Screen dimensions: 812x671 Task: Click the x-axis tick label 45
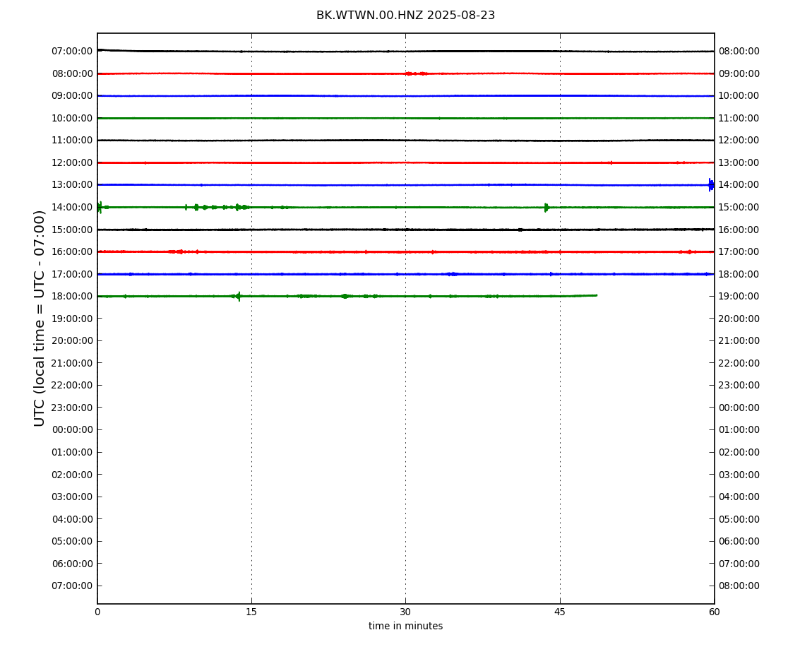pos(560,612)
